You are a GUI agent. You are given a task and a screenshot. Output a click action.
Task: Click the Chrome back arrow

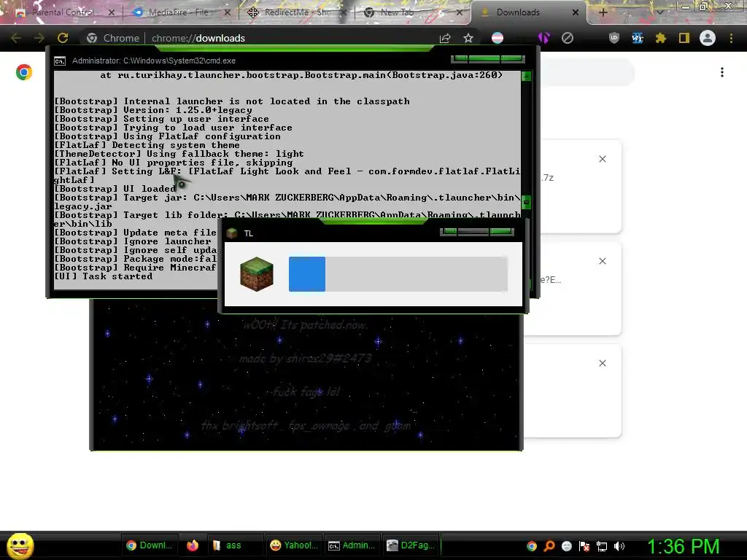[16, 38]
